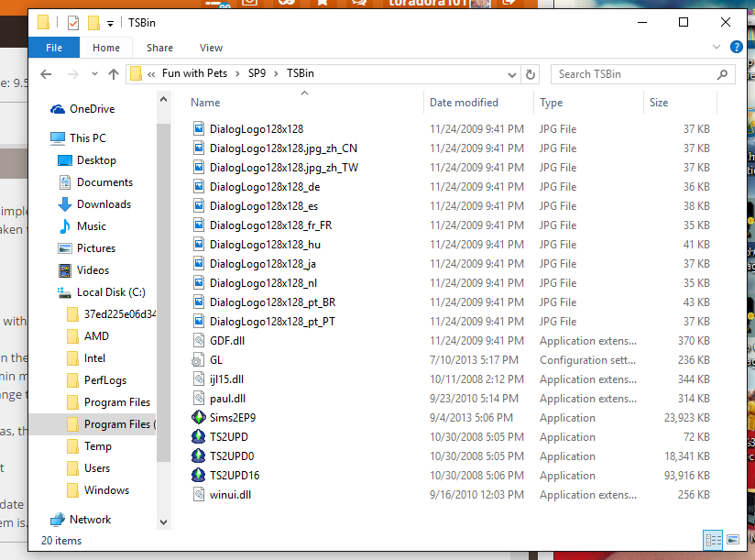Click the GL configuration settings file
Image resolution: width=755 pixels, height=560 pixels.
point(215,360)
